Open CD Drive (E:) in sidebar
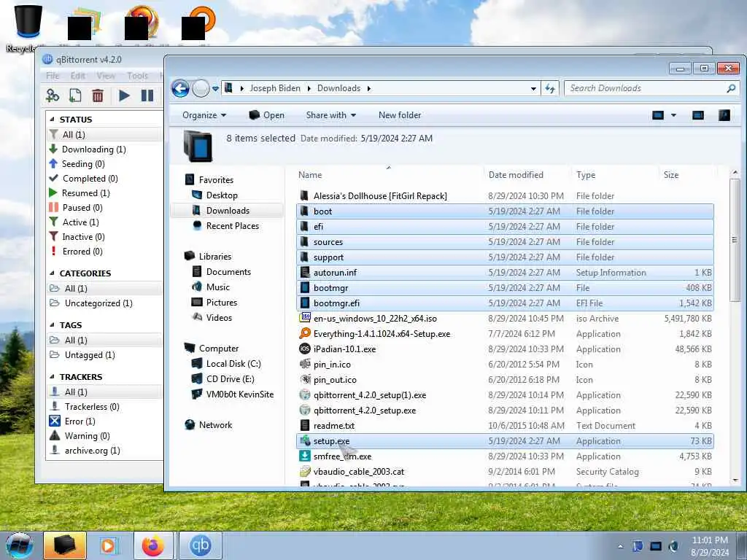The image size is (747, 560). [230, 379]
